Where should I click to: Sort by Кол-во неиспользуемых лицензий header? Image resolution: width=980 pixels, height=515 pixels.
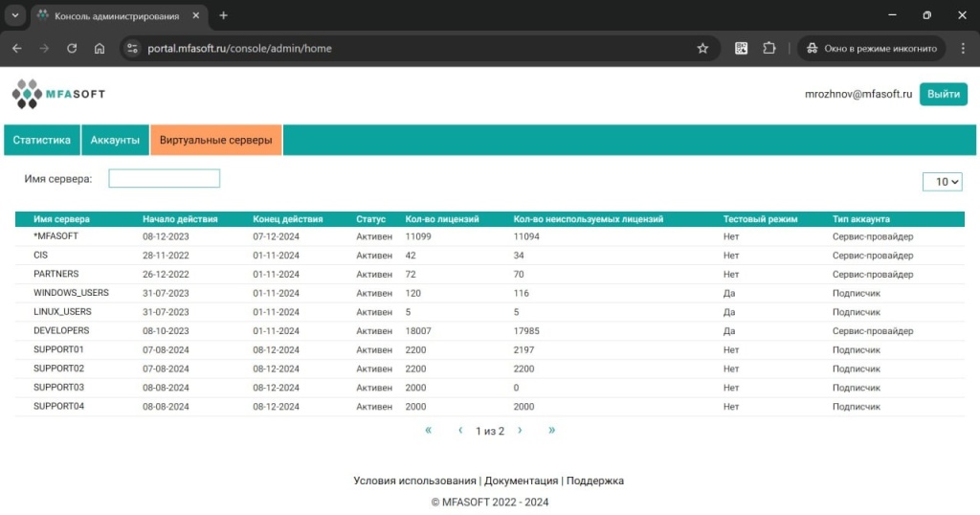pos(589,219)
